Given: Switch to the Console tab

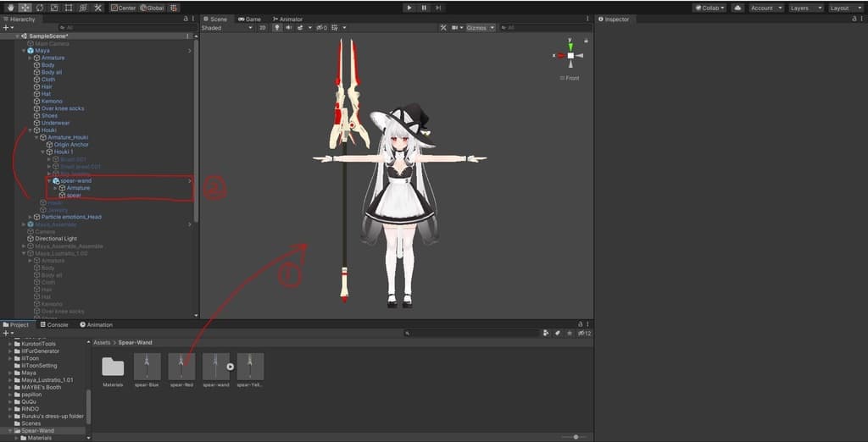Looking at the screenshot, I should pyautogui.click(x=55, y=324).
